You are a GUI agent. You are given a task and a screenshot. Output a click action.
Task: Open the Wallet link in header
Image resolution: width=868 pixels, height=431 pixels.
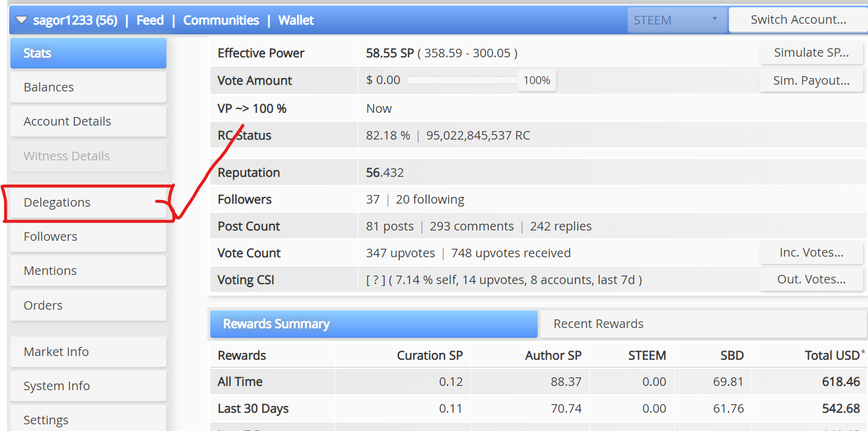click(296, 20)
